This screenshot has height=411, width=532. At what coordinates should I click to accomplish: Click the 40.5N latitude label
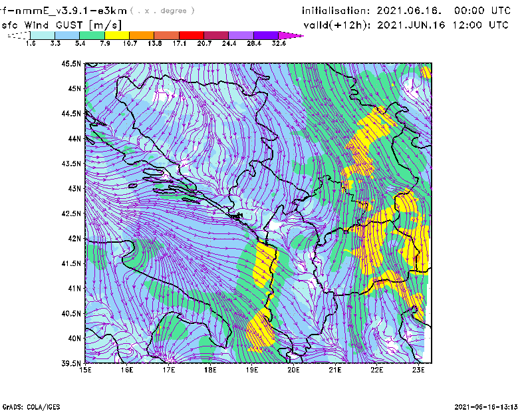click(x=71, y=314)
